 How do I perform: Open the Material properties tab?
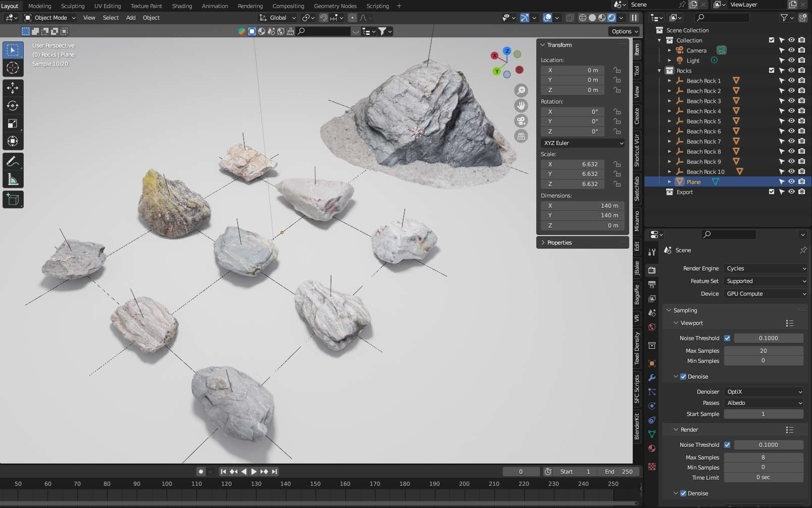pyautogui.click(x=652, y=448)
